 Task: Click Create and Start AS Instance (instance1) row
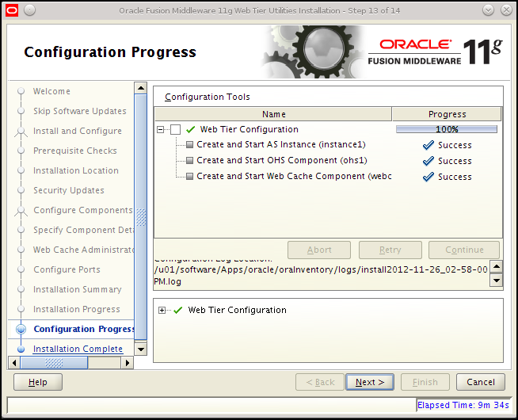coord(281,145)
